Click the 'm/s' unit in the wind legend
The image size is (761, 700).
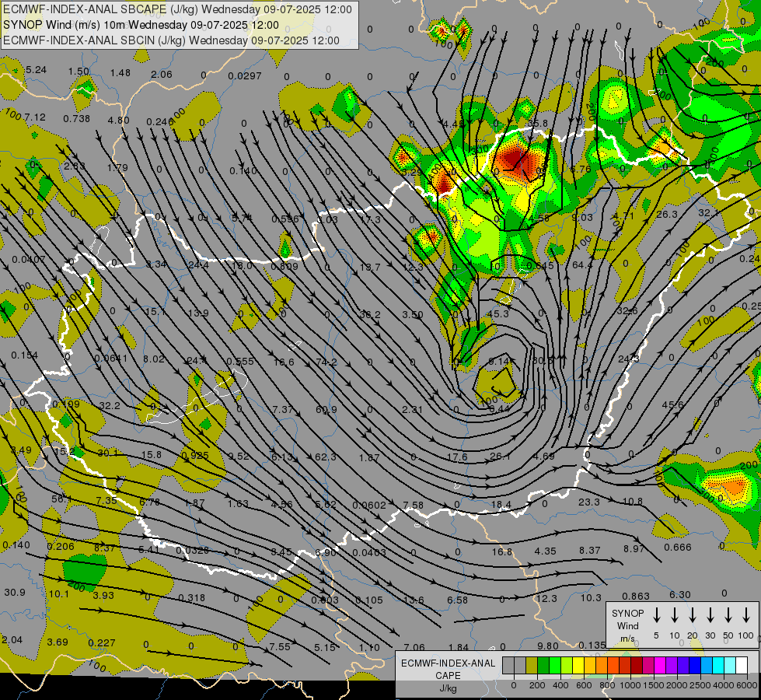coord(627,639)
